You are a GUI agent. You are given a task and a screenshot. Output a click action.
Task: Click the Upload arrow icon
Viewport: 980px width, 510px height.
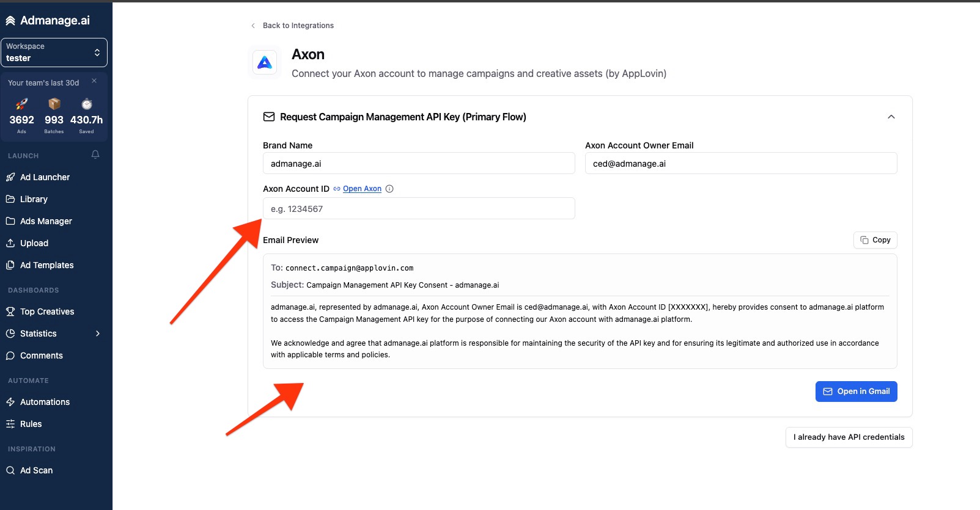(x=10, y=243)
